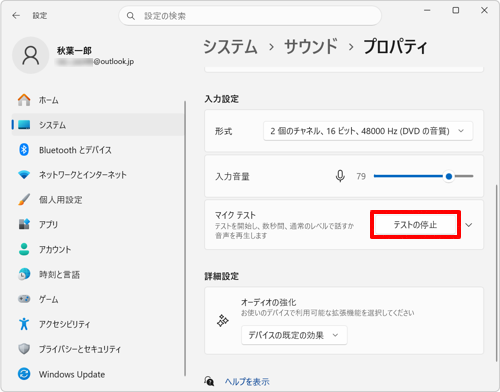
Task: Open 個人用設定 page
Action: [98, 200]
